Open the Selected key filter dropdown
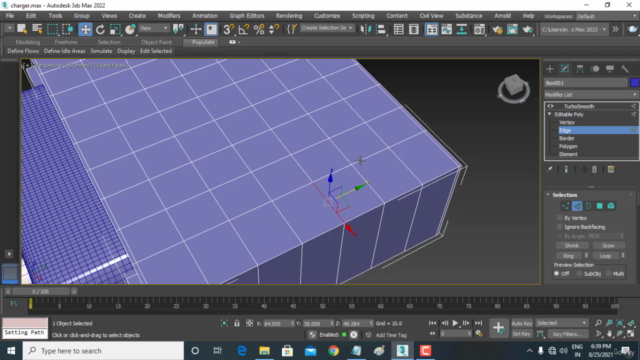This screenshot has width=640, height=360. tap(562, 323)
